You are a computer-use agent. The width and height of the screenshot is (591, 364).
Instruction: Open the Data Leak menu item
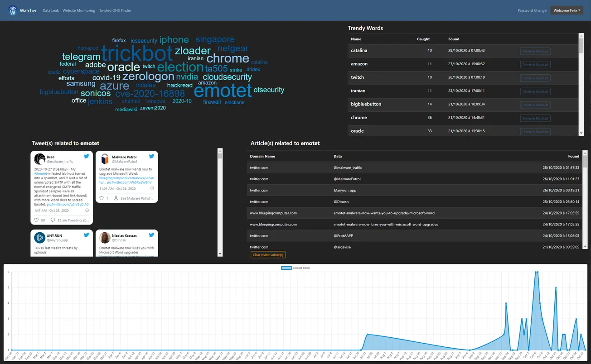tap(50, 10)
